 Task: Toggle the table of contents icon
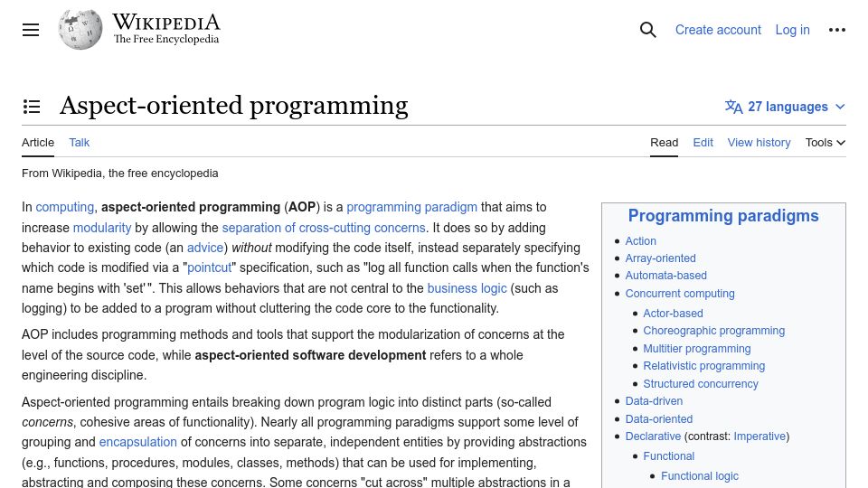(32, 107)
